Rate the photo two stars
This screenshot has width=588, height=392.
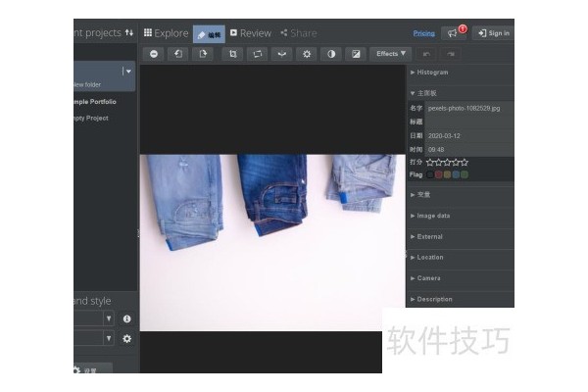(439, 163)
